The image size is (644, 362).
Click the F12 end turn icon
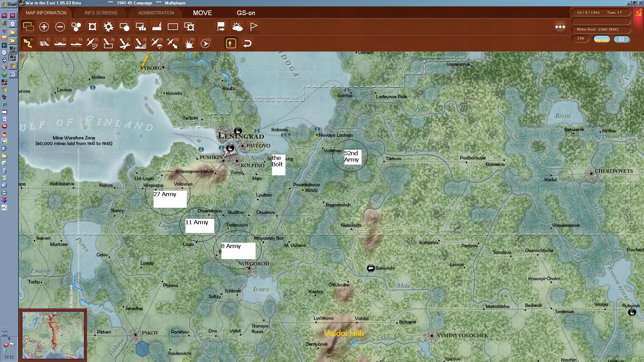(x=205, y=43)
